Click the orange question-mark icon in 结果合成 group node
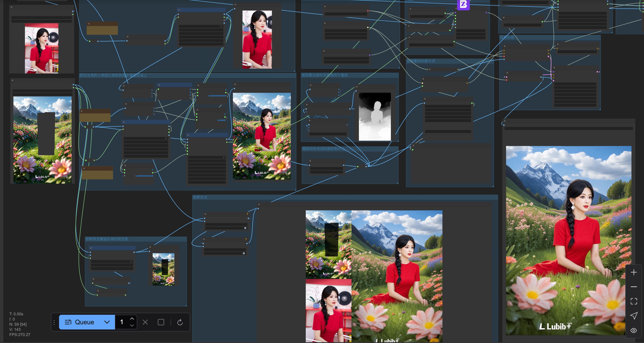This screenshot has height=343, width=644. pos(248,214)
